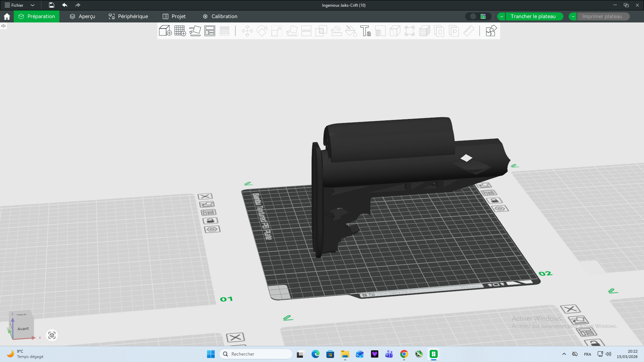The image size is (644, 362).
Task: Open the Cut tool
Action: pos(306,31)
